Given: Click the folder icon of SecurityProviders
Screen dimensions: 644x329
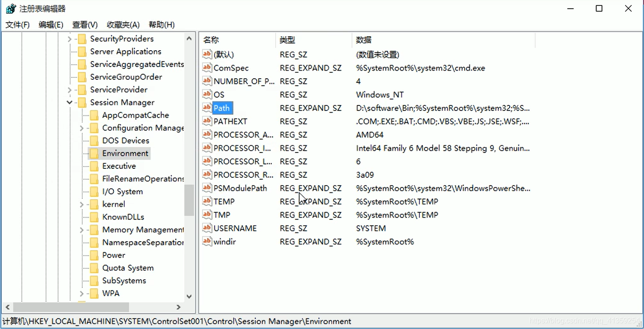Looking at the screenshot, I should point(82,39).
